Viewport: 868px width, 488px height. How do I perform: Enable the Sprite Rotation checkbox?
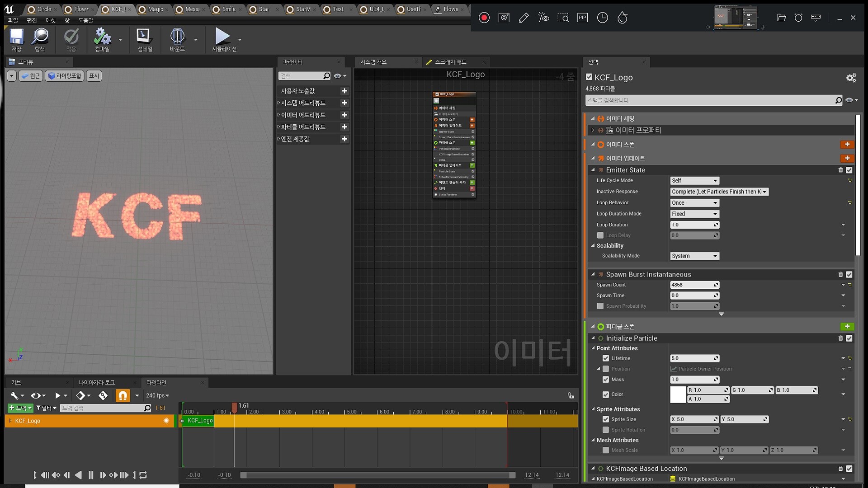click(x=606, y=430)
